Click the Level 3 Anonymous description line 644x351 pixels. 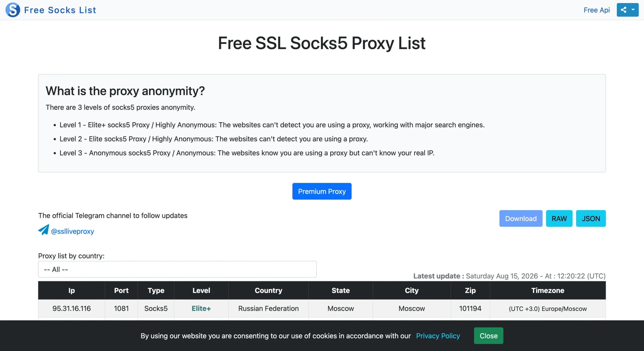pyautogui.click(x=247, y=153)
